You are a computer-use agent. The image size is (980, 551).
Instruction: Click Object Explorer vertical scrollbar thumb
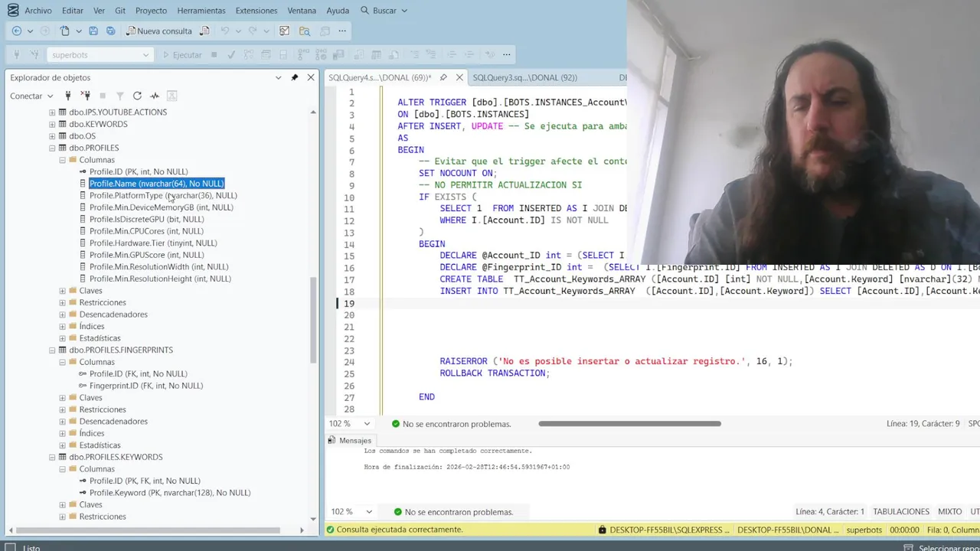pos(312,320)
